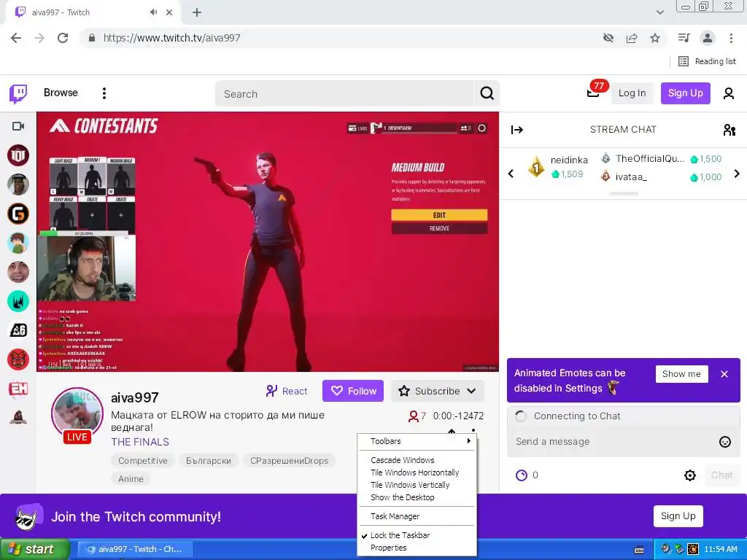Click the Send a message box

(613, 442)
